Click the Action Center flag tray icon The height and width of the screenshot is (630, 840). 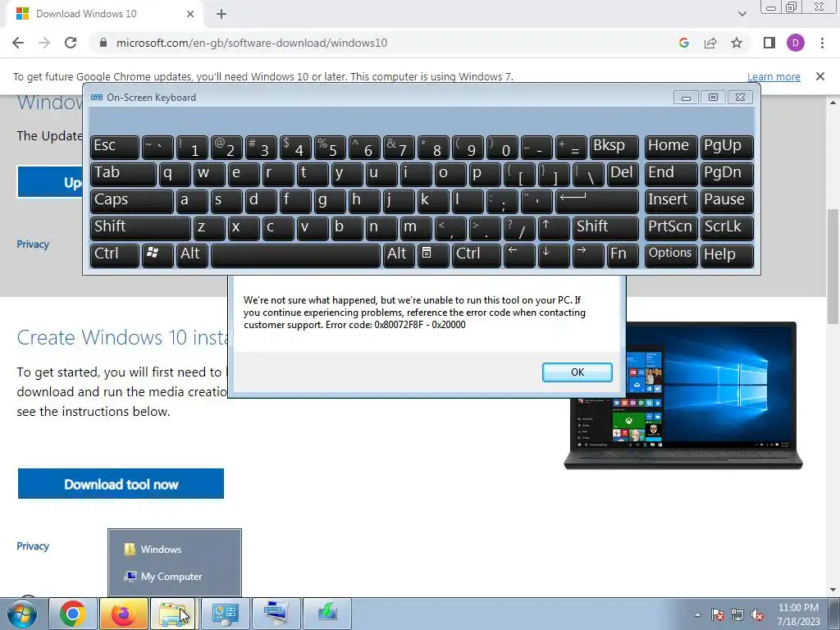(718, 615)
